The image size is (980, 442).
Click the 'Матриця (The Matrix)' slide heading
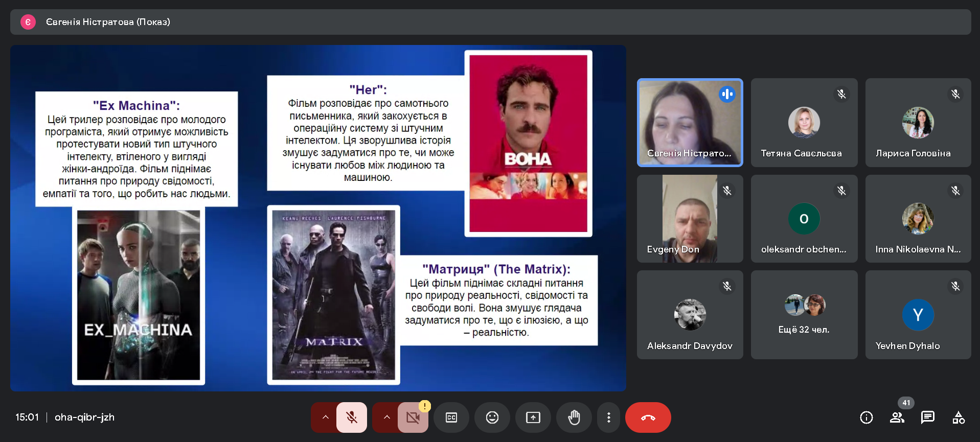496,269
